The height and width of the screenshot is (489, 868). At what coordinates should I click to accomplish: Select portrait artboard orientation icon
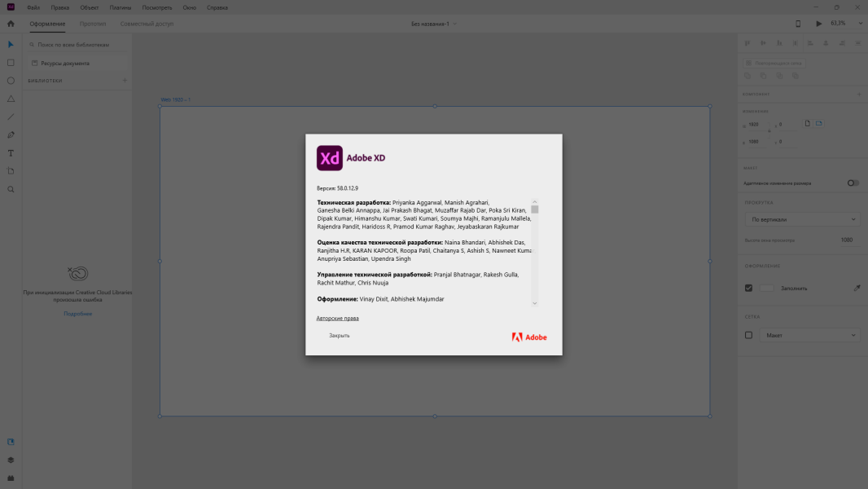click(808, 124)
